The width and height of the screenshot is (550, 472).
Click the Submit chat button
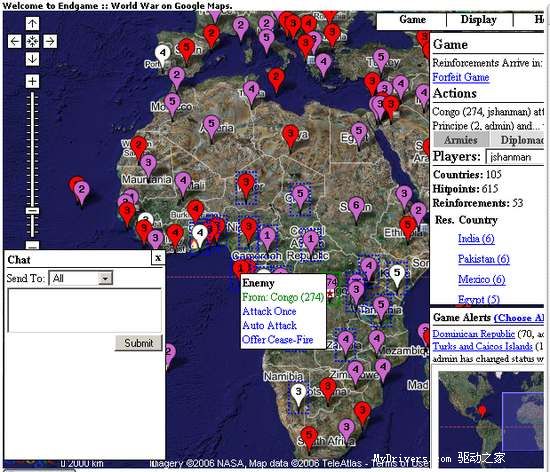coord(139,343)
